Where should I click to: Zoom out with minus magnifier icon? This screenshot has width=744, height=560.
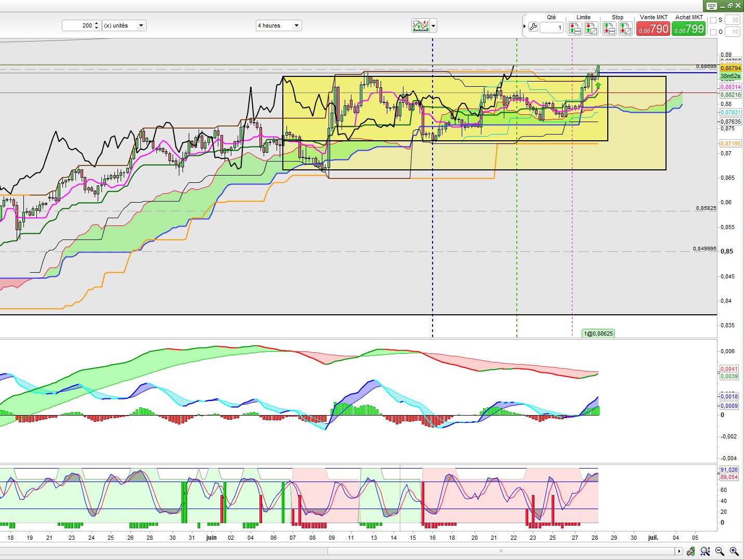[720, 551]
